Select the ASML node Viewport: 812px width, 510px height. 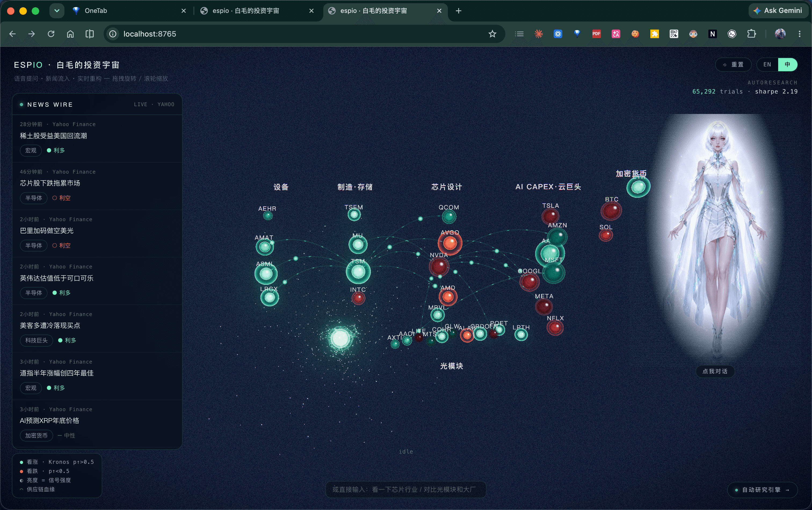(266, 274)
